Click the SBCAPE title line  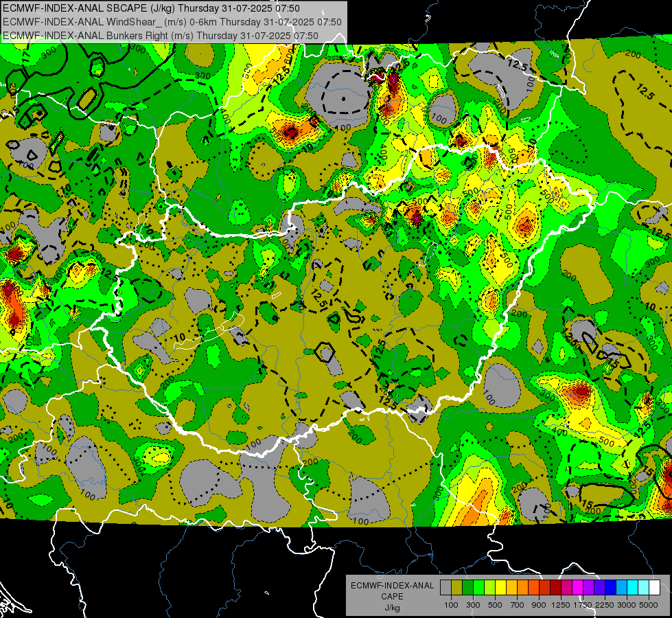[x=151, y=8]
